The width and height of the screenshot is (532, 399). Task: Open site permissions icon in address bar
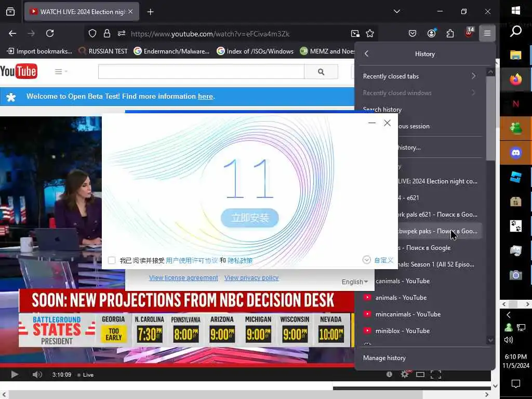[122, 33]
